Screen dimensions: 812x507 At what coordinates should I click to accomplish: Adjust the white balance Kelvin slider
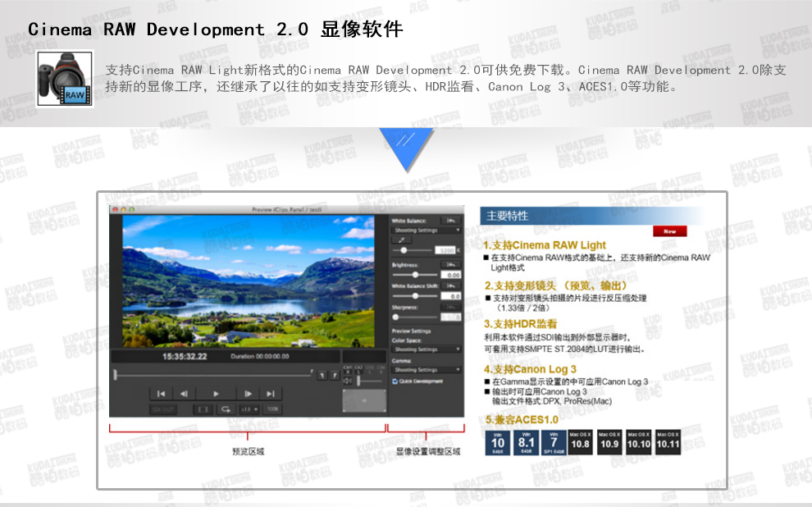click(412, 250)
